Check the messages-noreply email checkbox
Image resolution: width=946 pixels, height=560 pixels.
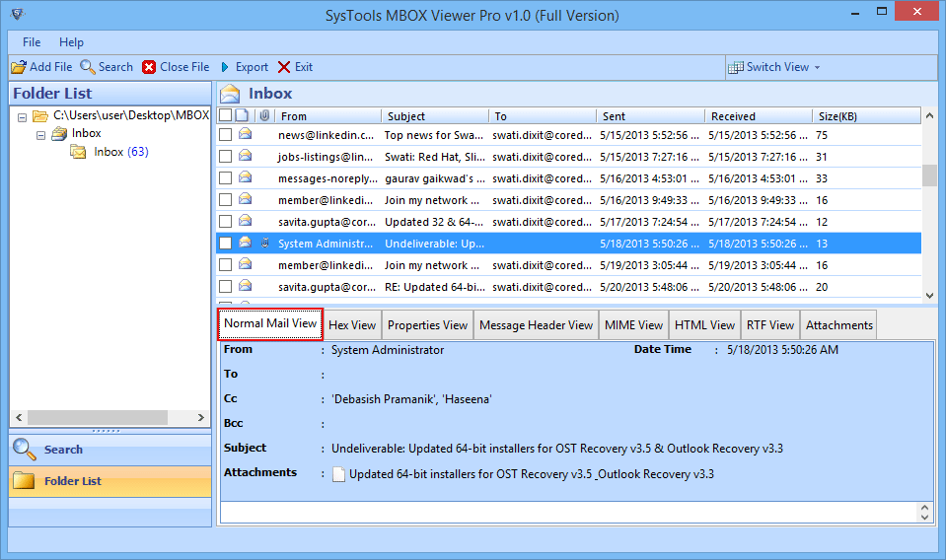pyautogui.click(x=226, y=177)
